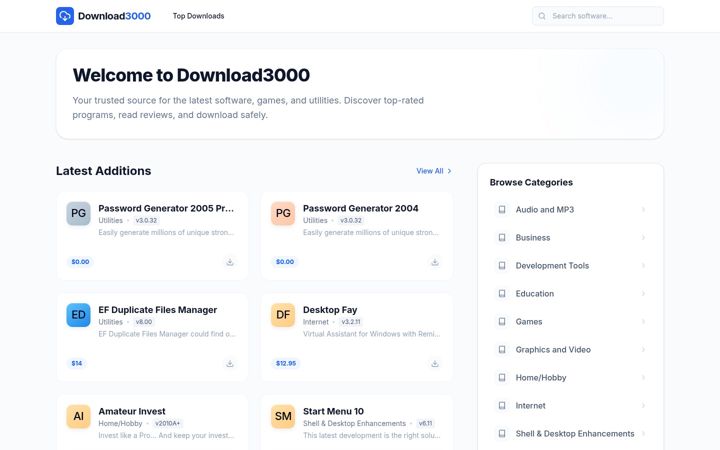Download Desktop Fay via download icon
This screenshot has height=450, width=720.
tap(435, 364)
